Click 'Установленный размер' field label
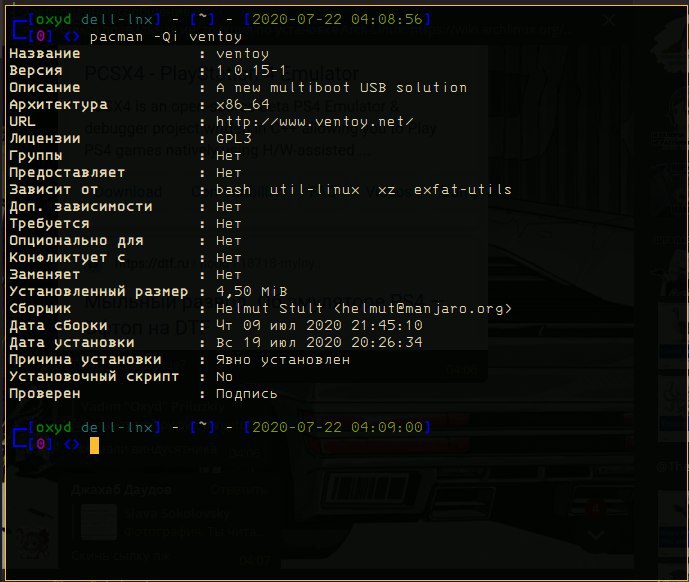Image resolution: width=689 pixels, height=582 pixels. [99, 291]
